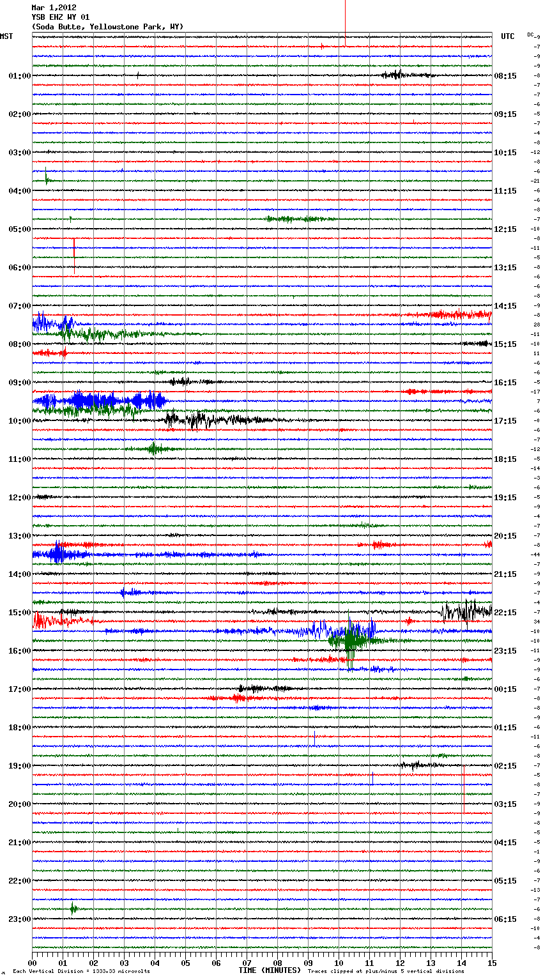Select the '15' minute tick on bottom axis
The height and width of the screenshot is (980, 543).
pyautogui.click(x=492, y=963)
